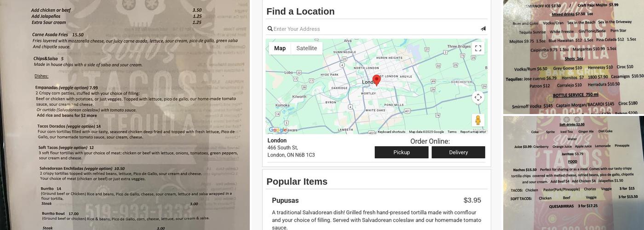Switch to the Map view tab
The height and width of the screenshot is (230, 644).
(x=280, y=48)
